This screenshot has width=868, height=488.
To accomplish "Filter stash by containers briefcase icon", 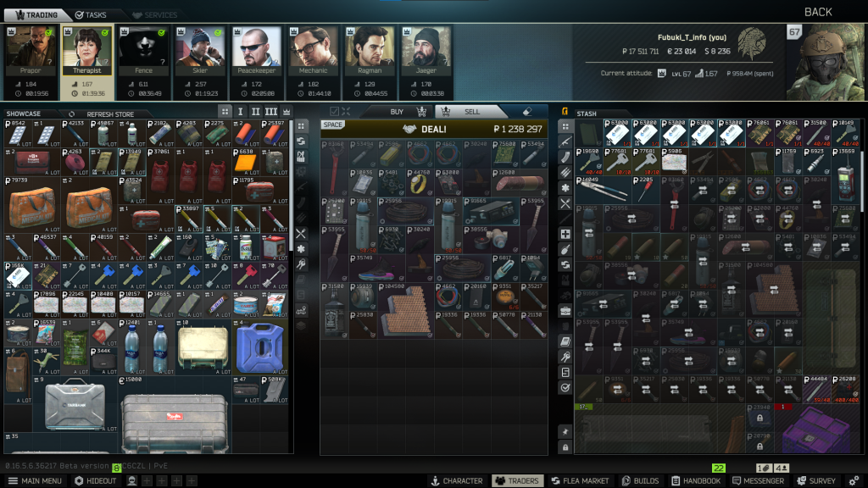I will point(565,311).
